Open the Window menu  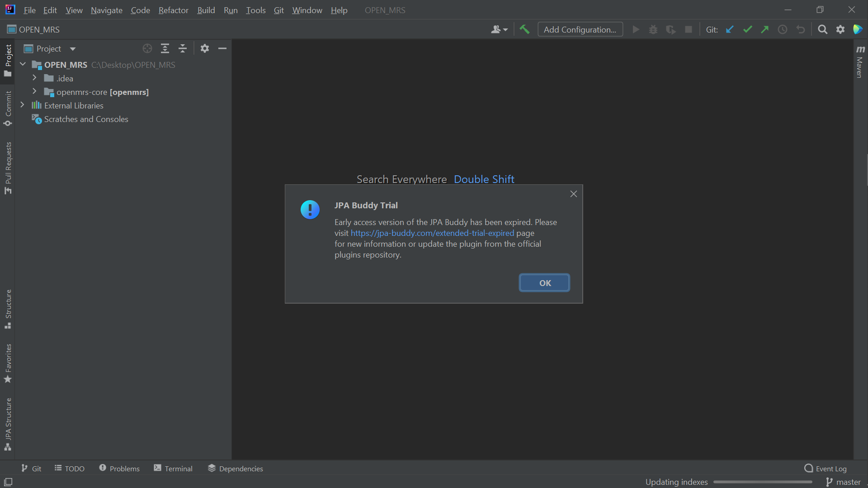[x=307, y=10]
